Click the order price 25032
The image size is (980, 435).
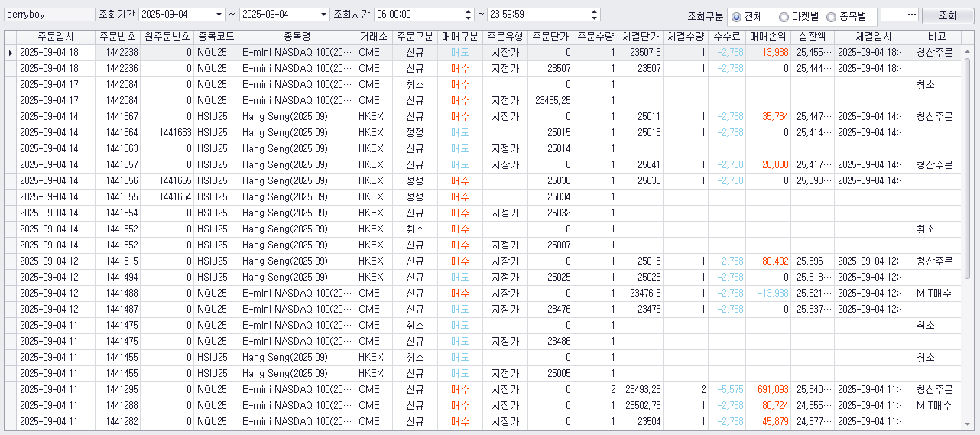559,213
